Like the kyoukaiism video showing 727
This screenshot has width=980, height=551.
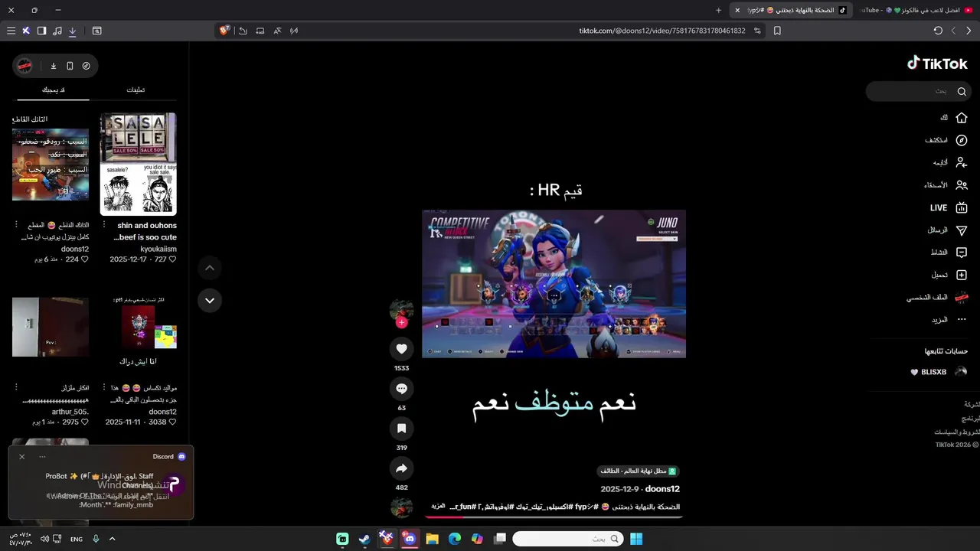click(172, 259)
